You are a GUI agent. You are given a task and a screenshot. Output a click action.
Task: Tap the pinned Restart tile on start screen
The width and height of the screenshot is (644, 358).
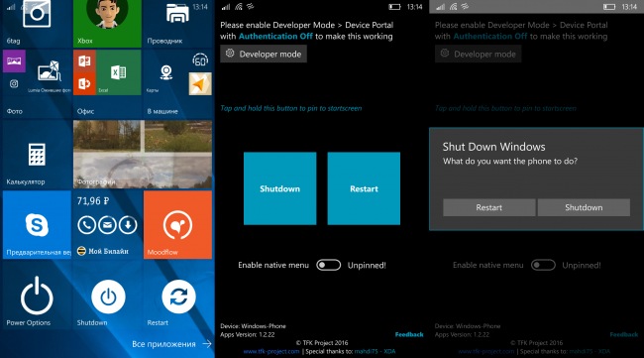pyautogui.click(x=177, y=296)
